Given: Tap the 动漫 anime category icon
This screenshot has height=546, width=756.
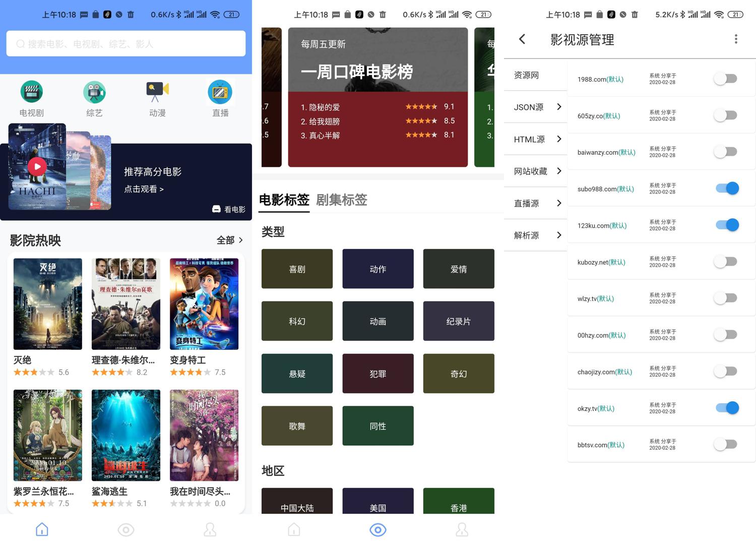Looking at the screenshot, I should 157,92.
